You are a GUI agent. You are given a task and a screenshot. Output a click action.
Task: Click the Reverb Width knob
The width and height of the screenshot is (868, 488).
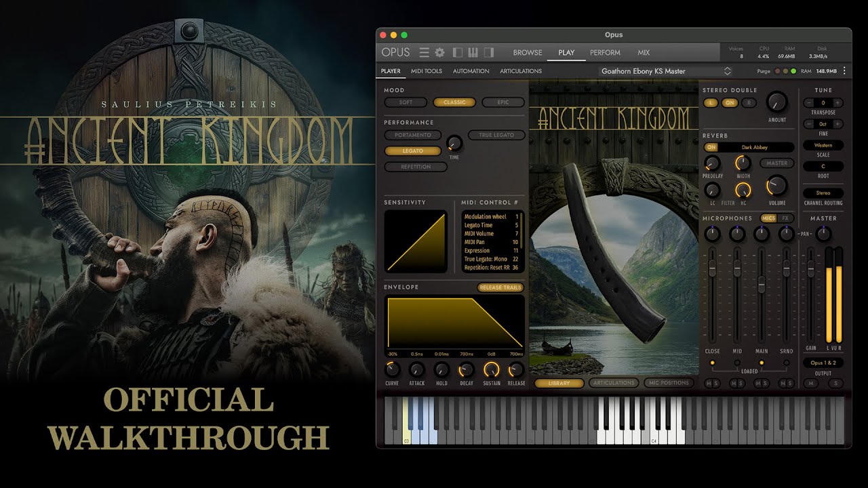[743, 163]
